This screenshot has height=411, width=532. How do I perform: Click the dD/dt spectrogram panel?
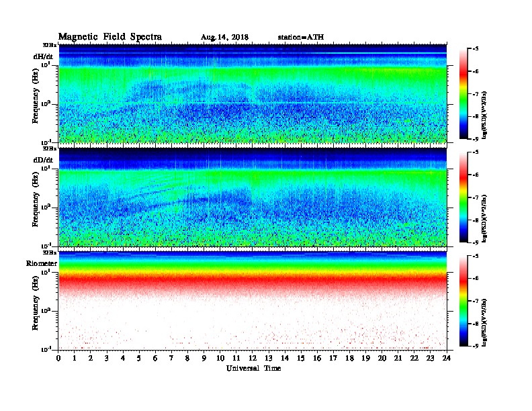point(253,197)
